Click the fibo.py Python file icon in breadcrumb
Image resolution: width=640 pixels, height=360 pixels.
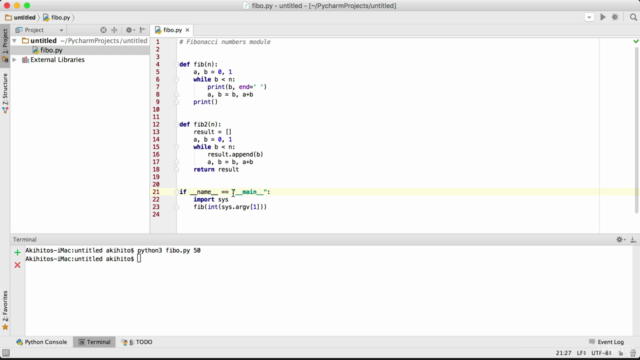click(47, 18)
